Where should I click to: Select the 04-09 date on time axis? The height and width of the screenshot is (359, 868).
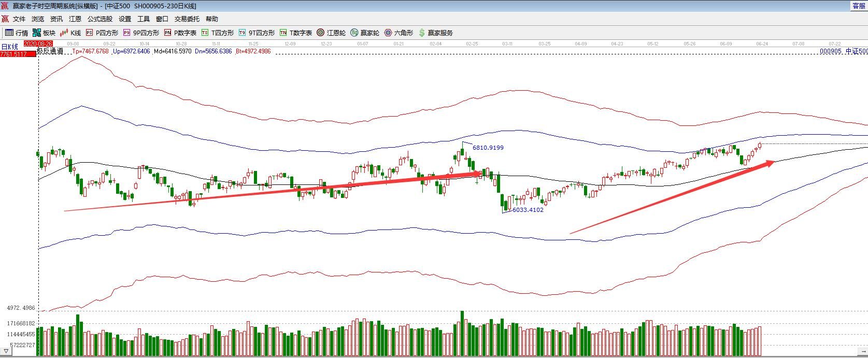tap(580, 44)
